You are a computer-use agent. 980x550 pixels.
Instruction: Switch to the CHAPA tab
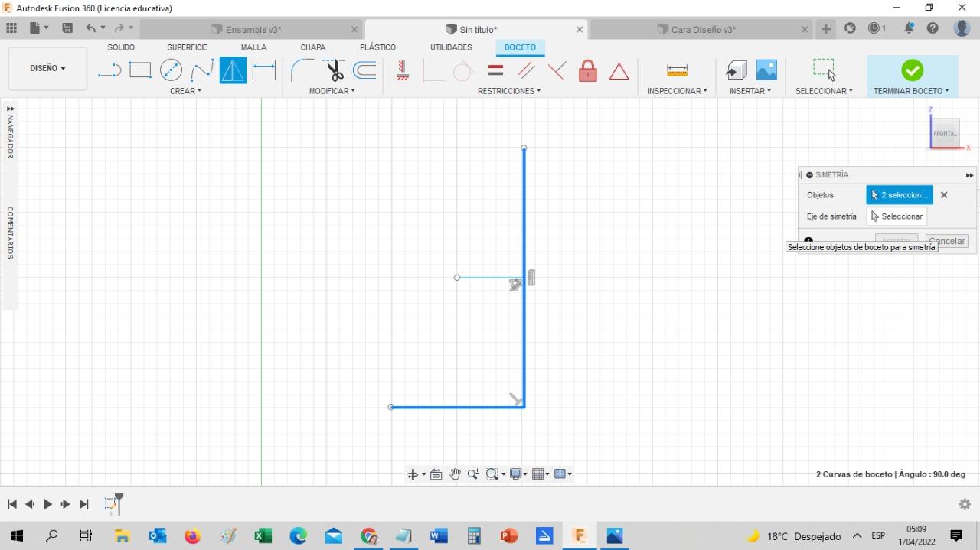tap(312, 47)
